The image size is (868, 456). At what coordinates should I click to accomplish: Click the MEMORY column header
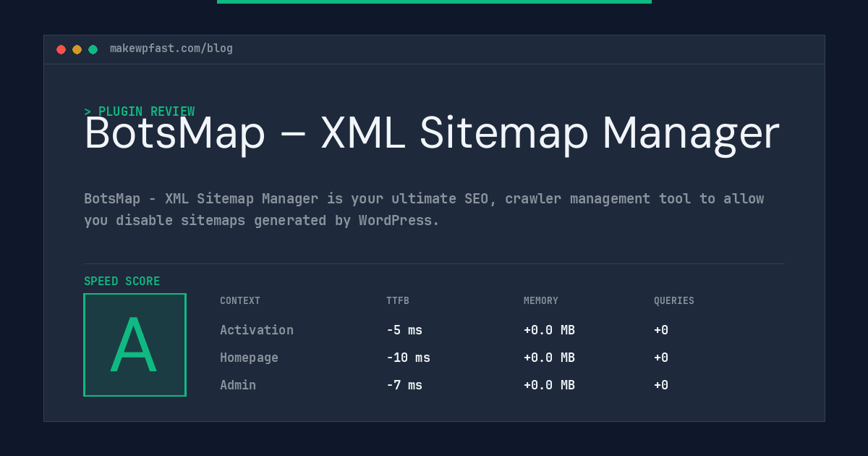[x=541, y=300]
